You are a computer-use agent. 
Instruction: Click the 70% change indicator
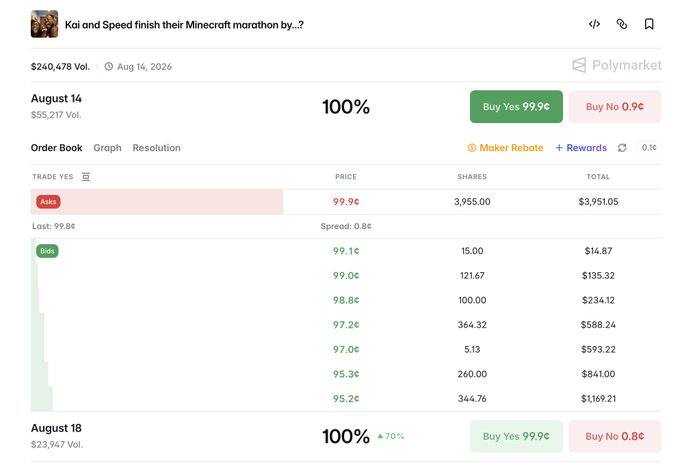[x=391, y=436]
